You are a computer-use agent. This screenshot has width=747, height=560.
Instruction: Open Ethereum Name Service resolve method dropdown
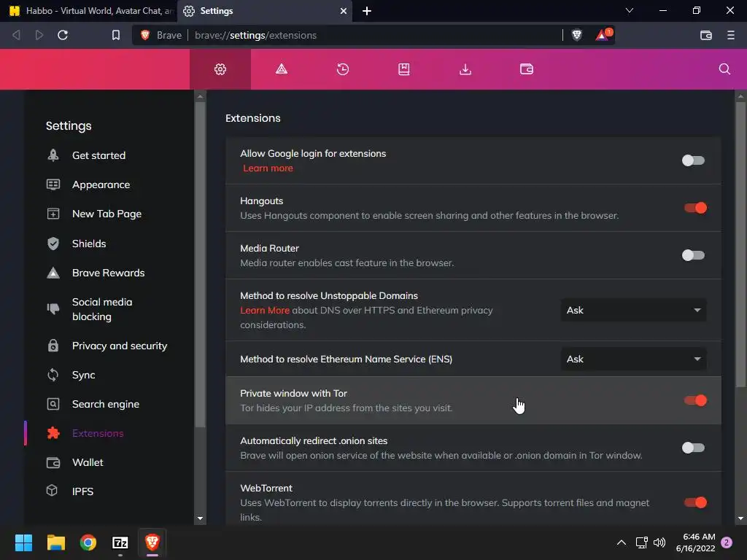click(x=634, y=359)
